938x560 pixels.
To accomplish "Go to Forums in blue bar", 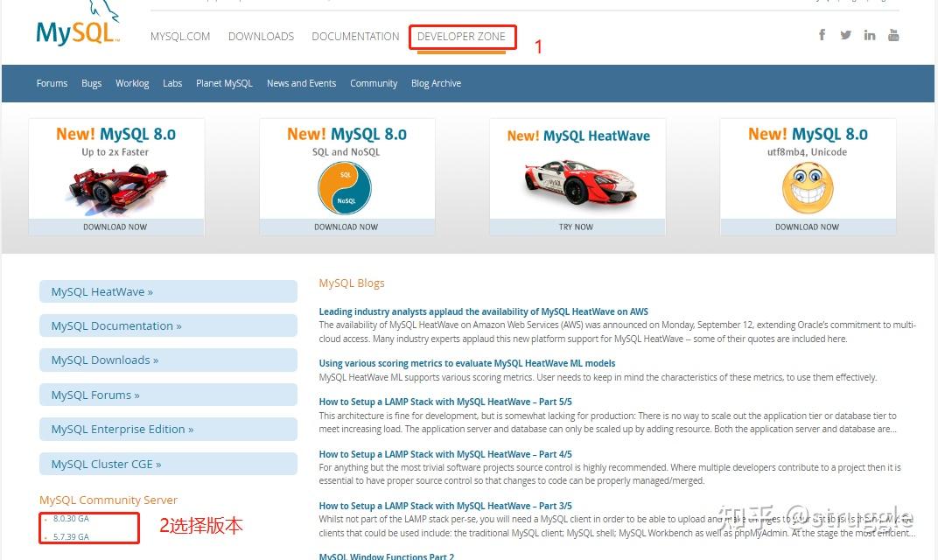I will [52, 83].
